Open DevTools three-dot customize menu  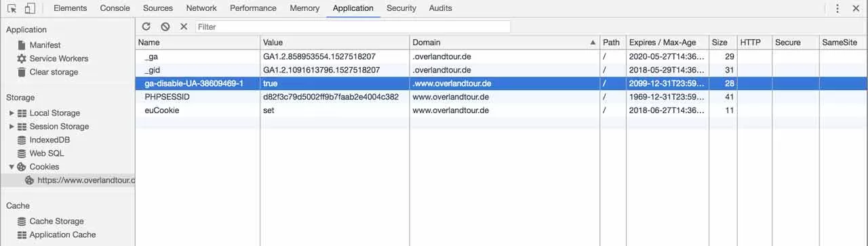(x=837, y=8)
